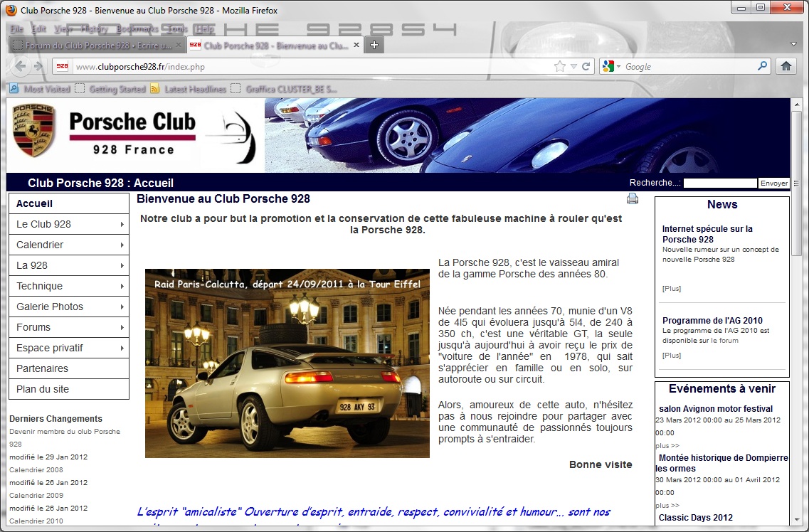This screenshot has width=809, height=532.
Task: Open a new tab with the plus button
Action: pyautogui.click(x=374, y=45)
